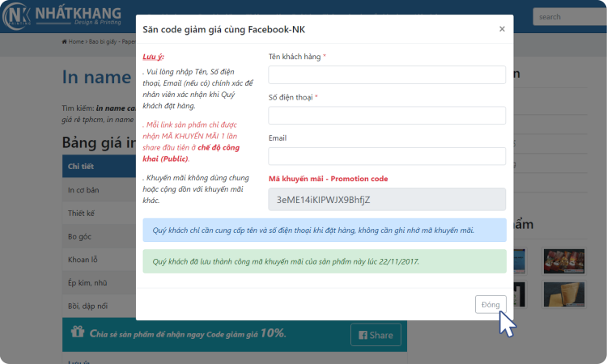Select the Bo góc table row
This screenshot has width=607, height=364.
pos(99,236)
